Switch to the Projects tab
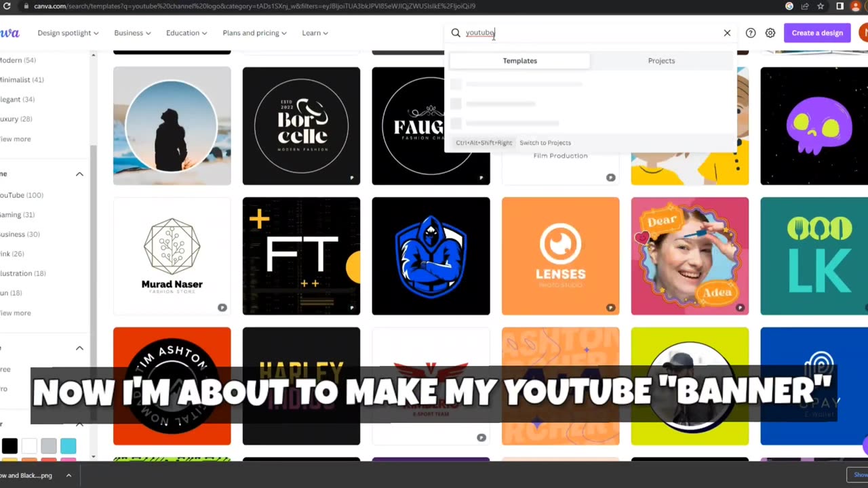 coord(661,61)
